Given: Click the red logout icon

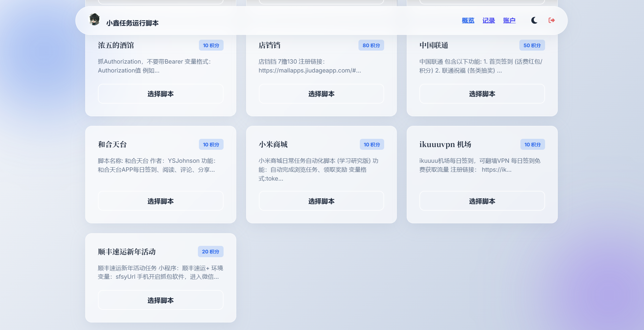Looking at the screenshot, I should tap(552, 20).
